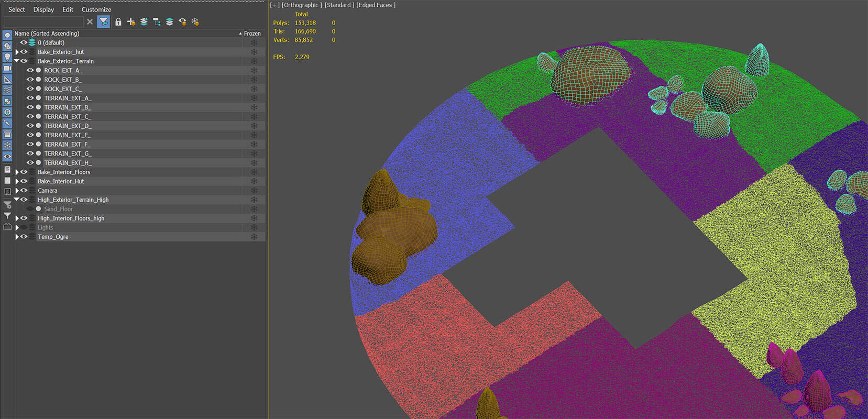868x419 pixels.
Task: Click the Edged Faces viewport label
Action: pos(376,5)
